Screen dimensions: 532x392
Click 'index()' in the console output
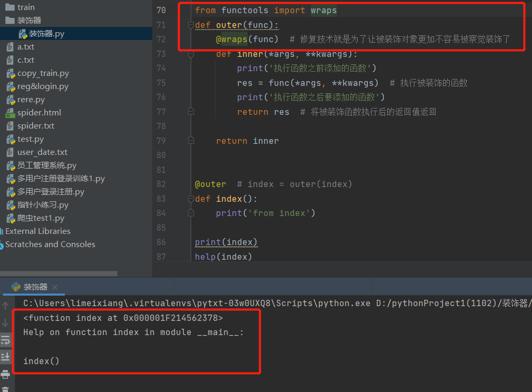click(41, 361)
